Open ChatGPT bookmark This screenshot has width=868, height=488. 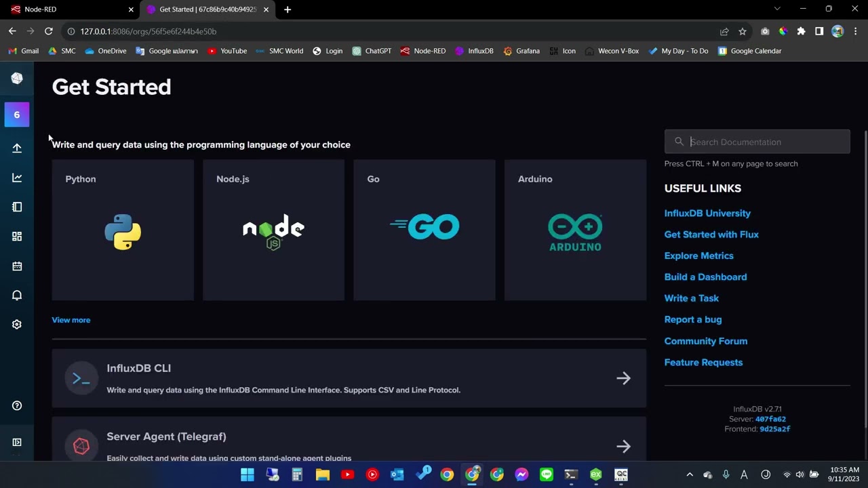click(372, 51)
